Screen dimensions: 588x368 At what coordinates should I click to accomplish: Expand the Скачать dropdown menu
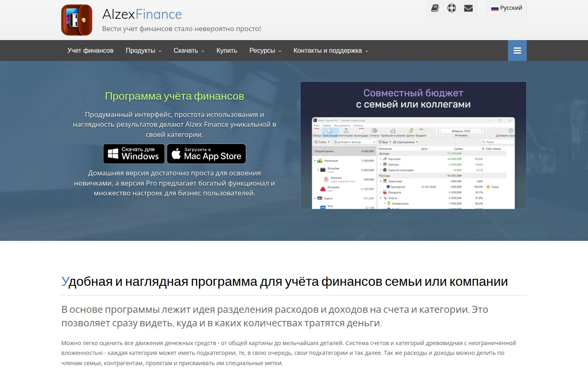click(x=189, y=51)
